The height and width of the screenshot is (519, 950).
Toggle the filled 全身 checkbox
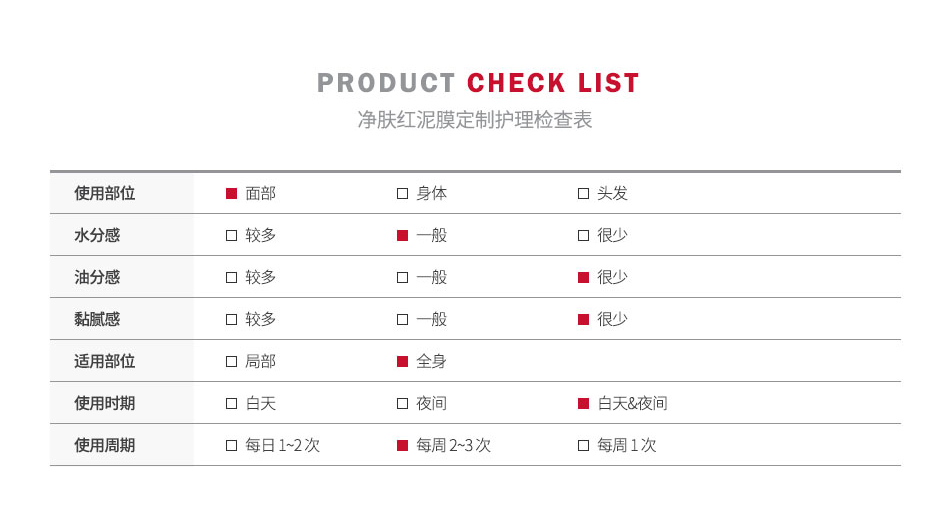pos(402,362)
